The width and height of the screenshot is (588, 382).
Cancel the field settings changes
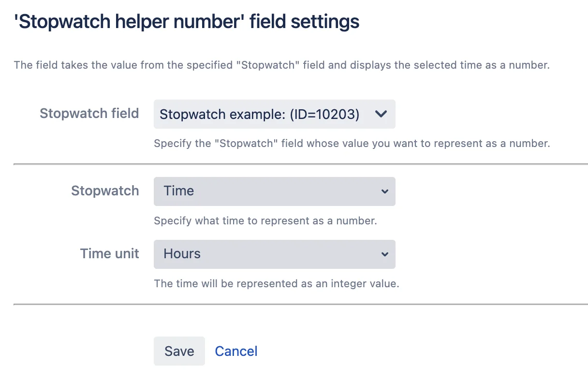click(236, 351)
